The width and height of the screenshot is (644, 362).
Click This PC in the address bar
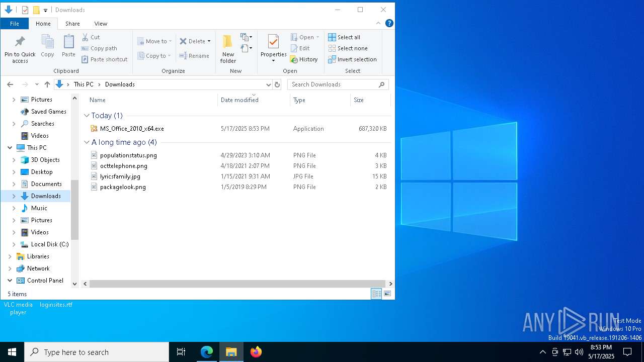pyautogui.click(x=84, y=84)
